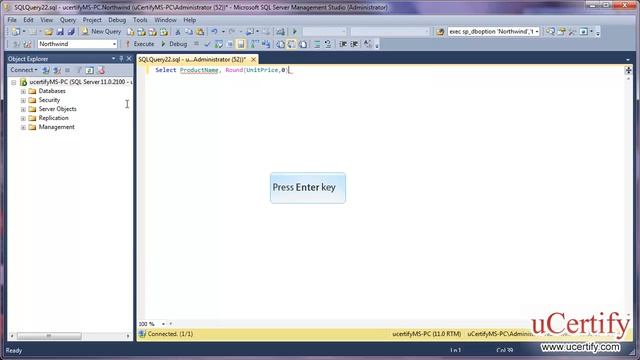Expand the Management folder
Viewport: 640px width, 360px height.
pyautogui.click(x=23, y=127)
